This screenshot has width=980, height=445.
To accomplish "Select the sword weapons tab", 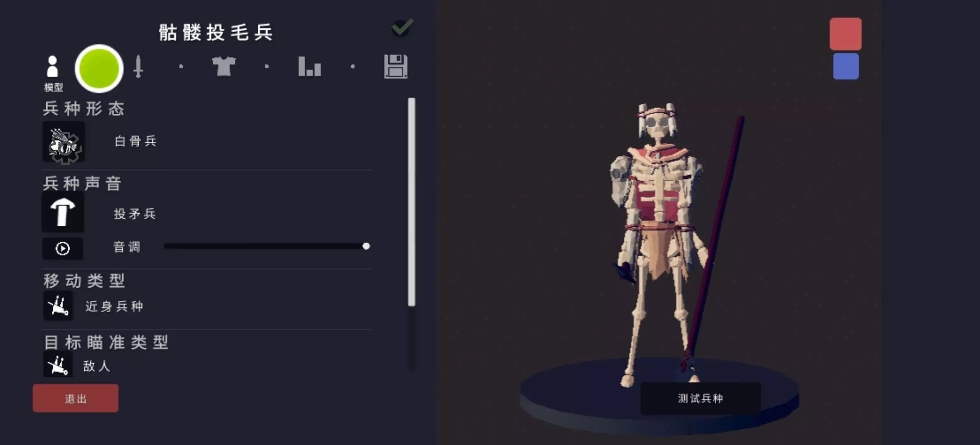I will [x=138, y=66].
